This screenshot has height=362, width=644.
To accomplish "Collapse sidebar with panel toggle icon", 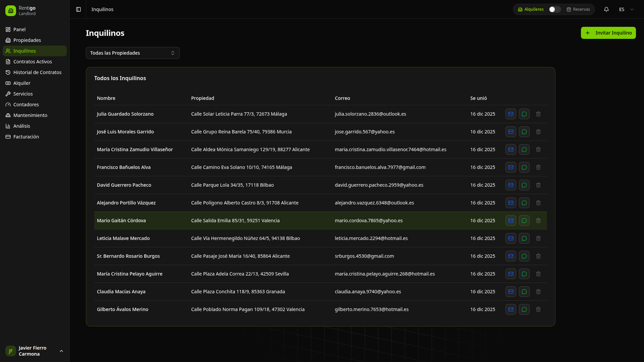I will pyautogui.click(x=78, y=9).
